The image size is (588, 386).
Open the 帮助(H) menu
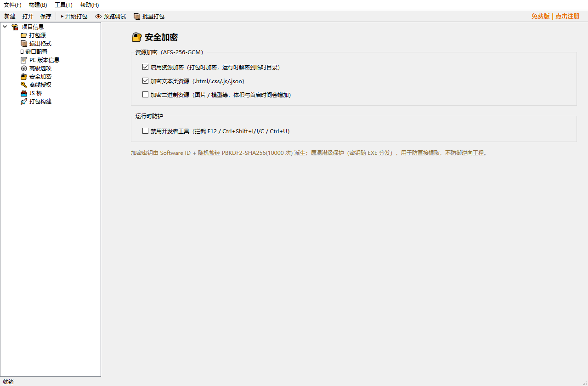(x=89, y=5)
